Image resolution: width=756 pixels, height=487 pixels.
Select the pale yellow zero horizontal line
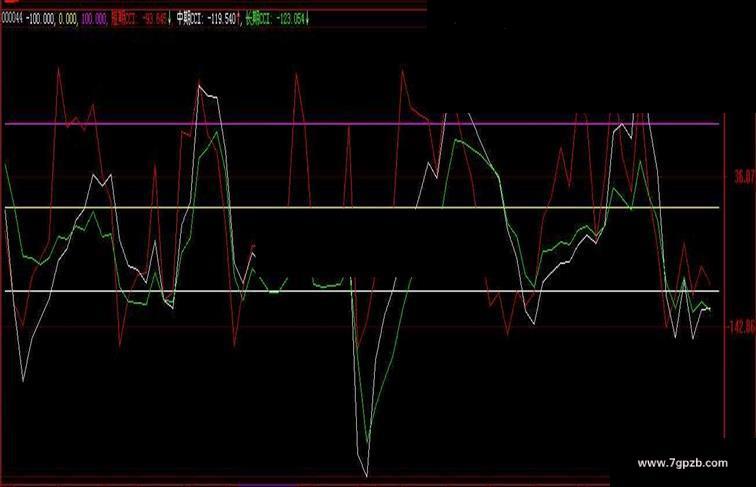pos(362,208)
